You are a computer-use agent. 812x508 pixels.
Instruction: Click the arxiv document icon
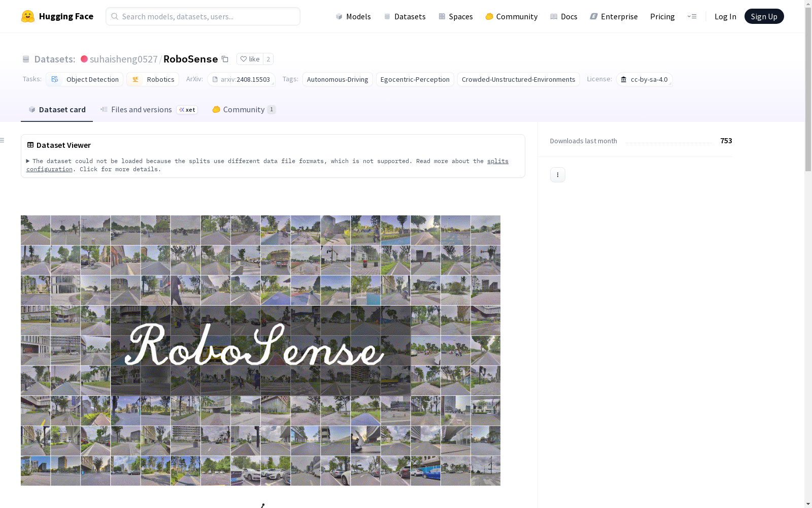[215, 79]
